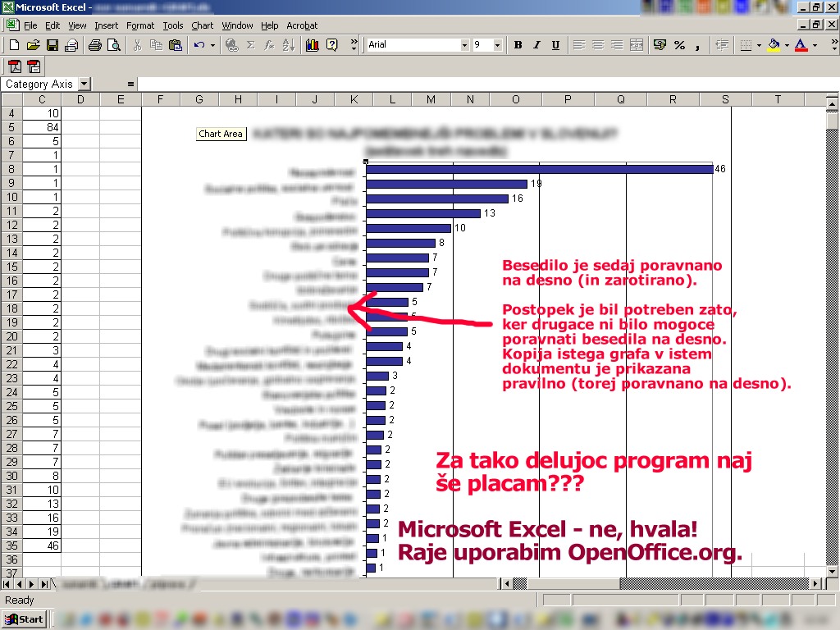Insert hyperlink globe icon
The width and height of the screenshot is (840, 630).
pos(231,45)
